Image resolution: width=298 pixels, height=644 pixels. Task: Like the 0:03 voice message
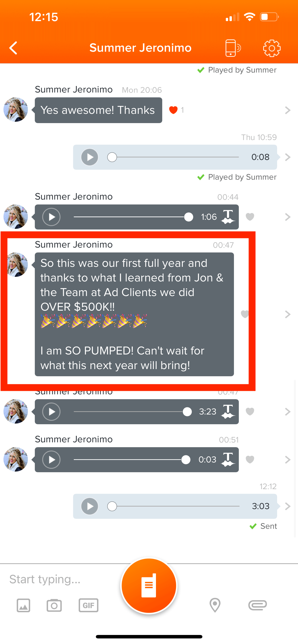250,459
